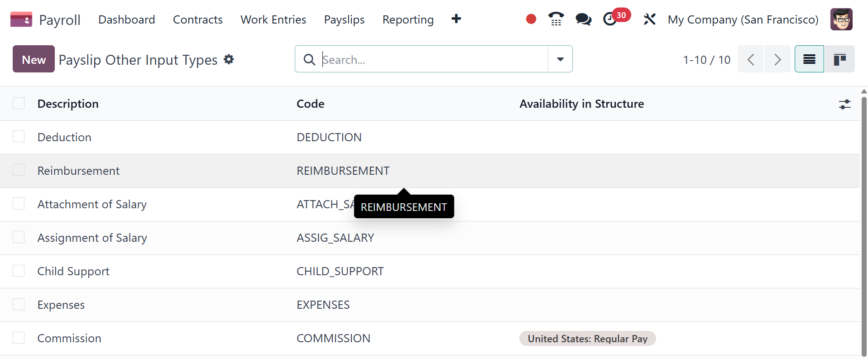
Task: Tick the Deduction row checkbox
Action: point(19,137)
